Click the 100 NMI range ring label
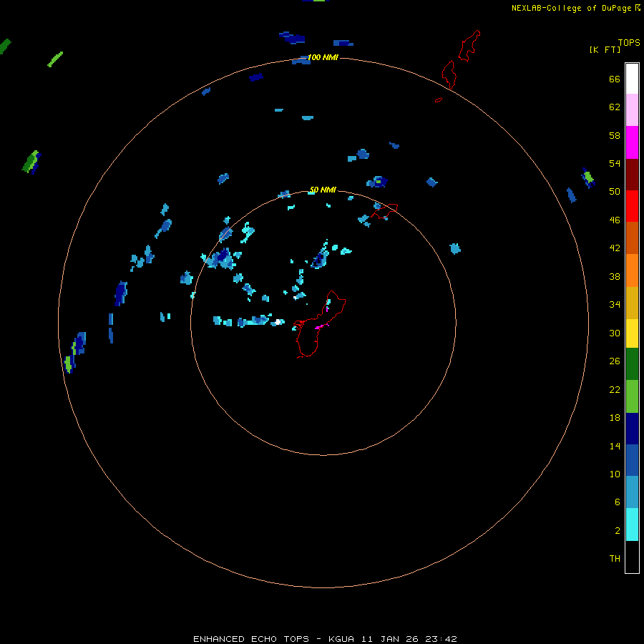The height and width of the screenshot is (644, 644). tap(323, 57)
